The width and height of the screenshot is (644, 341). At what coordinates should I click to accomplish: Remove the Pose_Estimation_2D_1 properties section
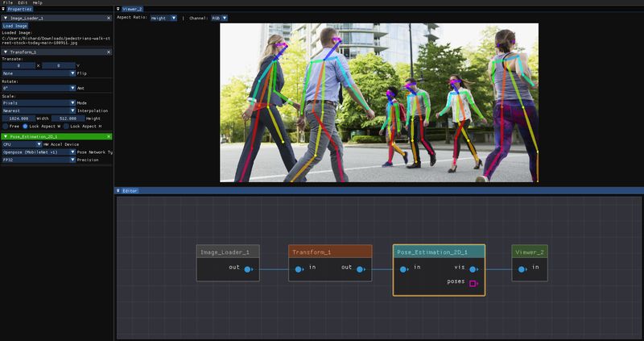click(109, 137)
